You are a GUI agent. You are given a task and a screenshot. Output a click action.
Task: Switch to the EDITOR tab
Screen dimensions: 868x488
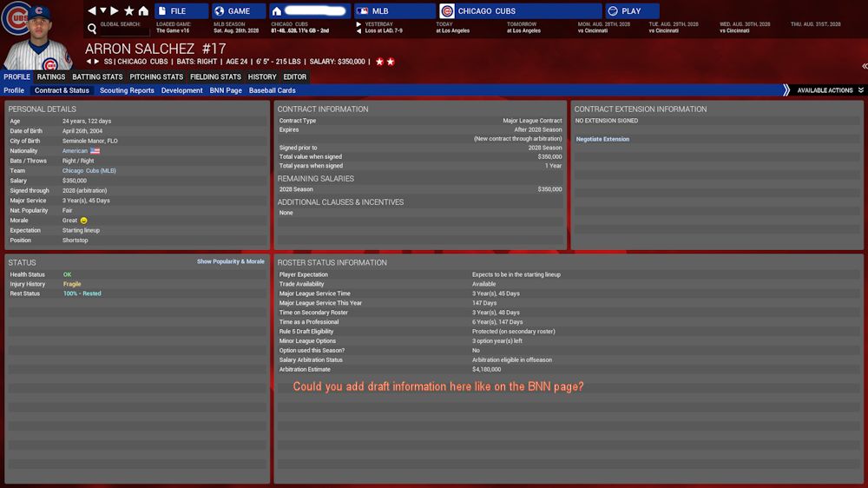[294, 77]
